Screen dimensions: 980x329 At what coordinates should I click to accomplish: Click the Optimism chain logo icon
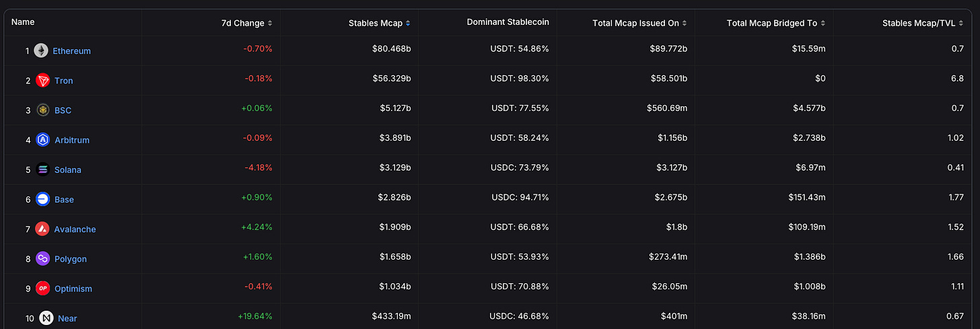(43, 288)
